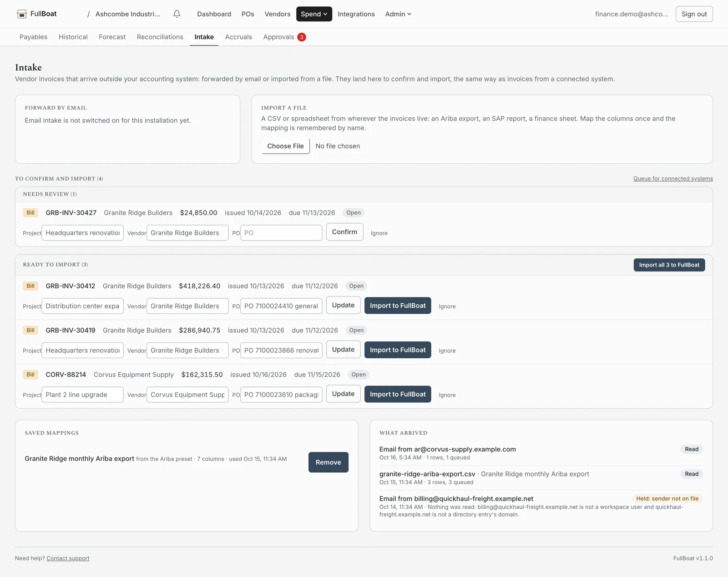Image resolution: width=728 pixels, height=577 pixels.
Task: Open the POs page
Action: coord(248,14)
